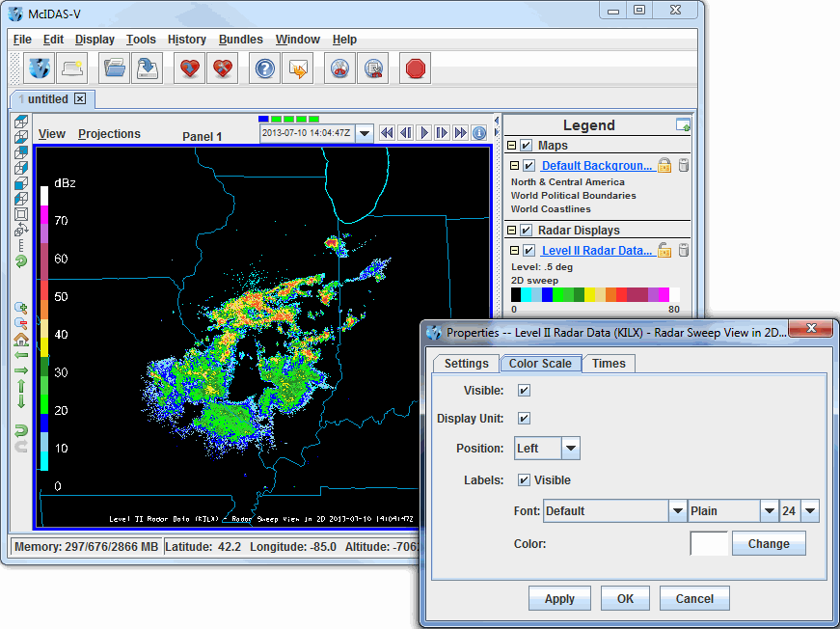Screen dimensions: 840x629
Task: Click the Change color button
Action: 768,544
